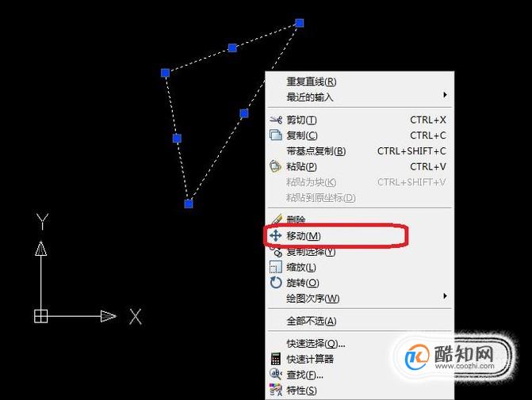532x400 pixels.
Task: Click the scale icon beside 缩放(L)
Action: coord(275,267)
